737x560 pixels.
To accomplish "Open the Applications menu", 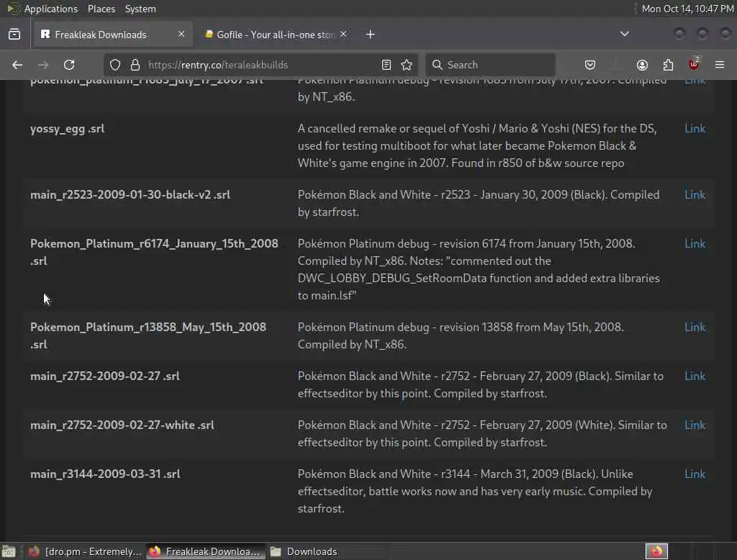I will click(51, 9).
